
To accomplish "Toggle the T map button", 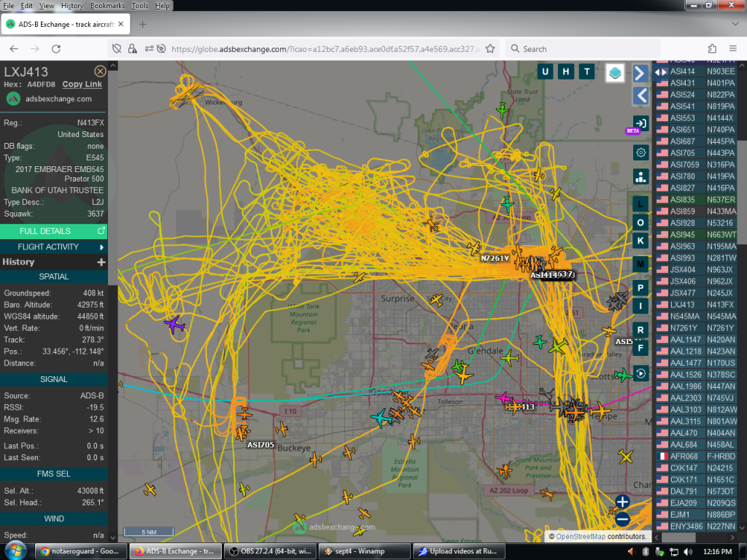I will tap(587, 72).
